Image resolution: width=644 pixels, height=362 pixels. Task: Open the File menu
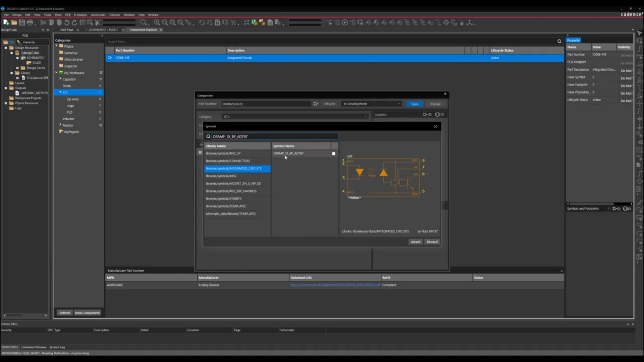[6, 15]
